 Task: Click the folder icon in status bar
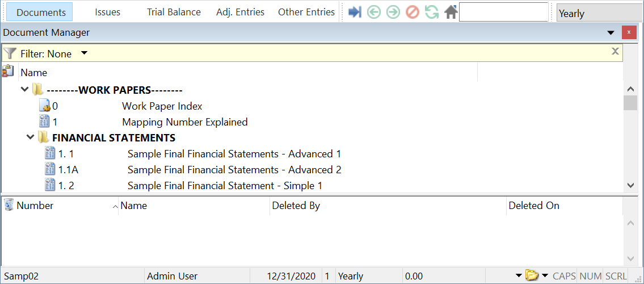(531, 275)
